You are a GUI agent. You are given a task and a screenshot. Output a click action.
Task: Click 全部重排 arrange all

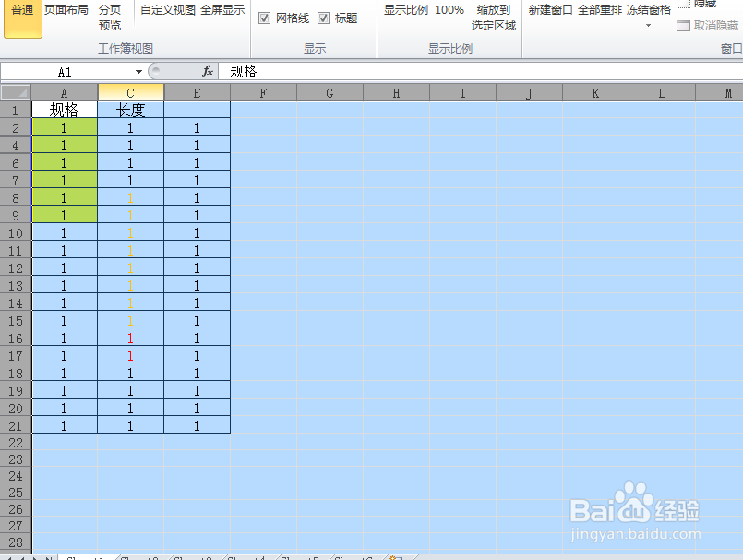pyautogui.click(x=599, y=10)
